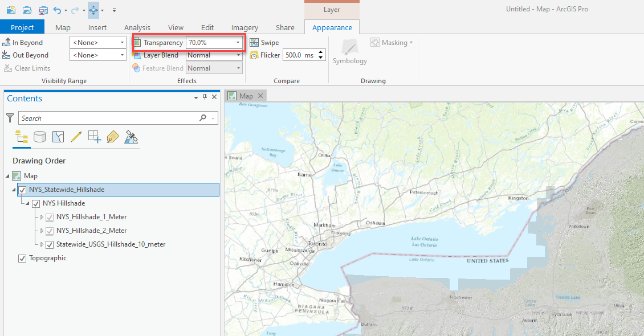This screenshot has height=336, width=644.
Task: Open the List By Editing pencil icon
Action: pyautogui.click(x=76, y=137)
